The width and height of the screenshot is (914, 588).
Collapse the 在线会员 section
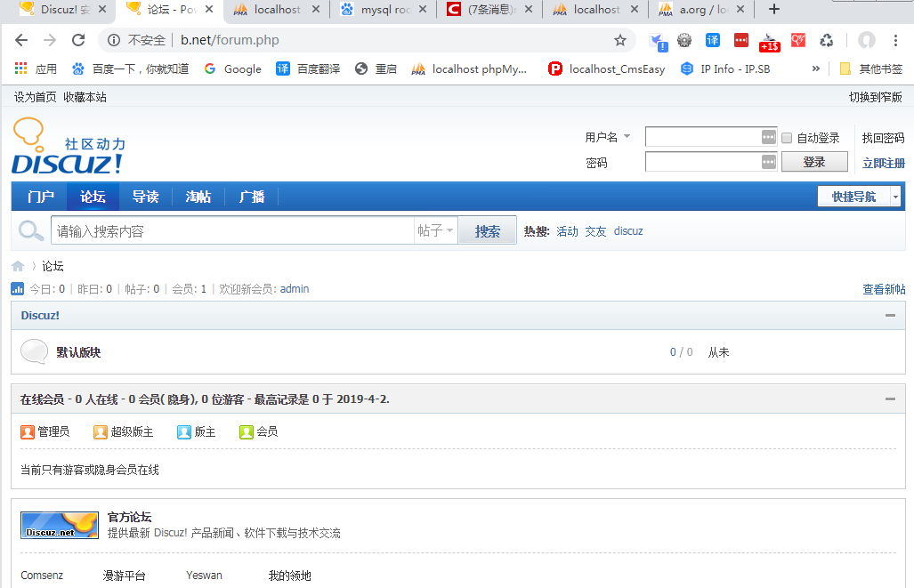click(890, 399)
